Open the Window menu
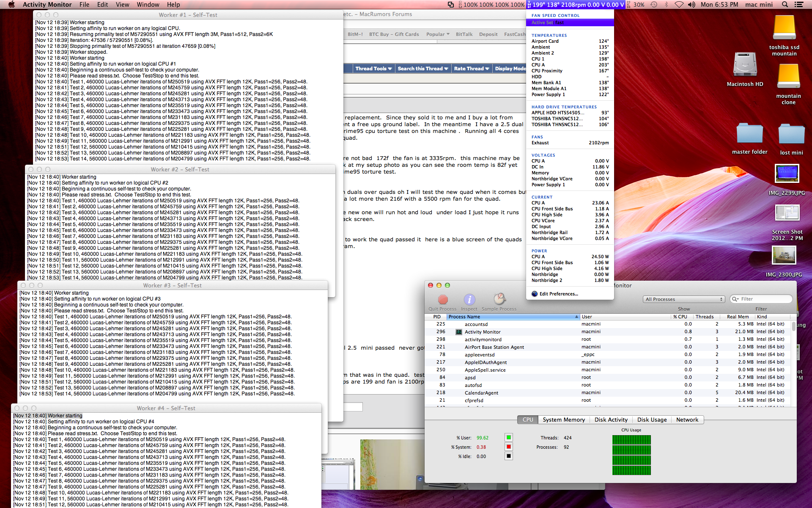 (x=148, y=5)
